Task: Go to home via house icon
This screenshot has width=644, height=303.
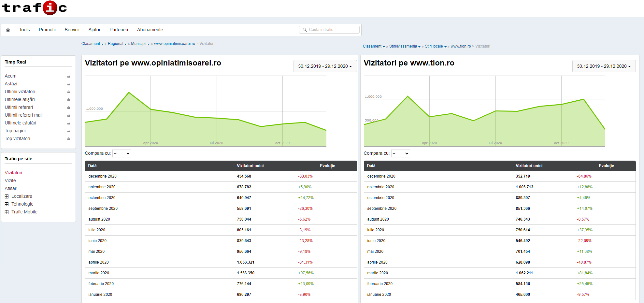Action: (x=8, y=30)
